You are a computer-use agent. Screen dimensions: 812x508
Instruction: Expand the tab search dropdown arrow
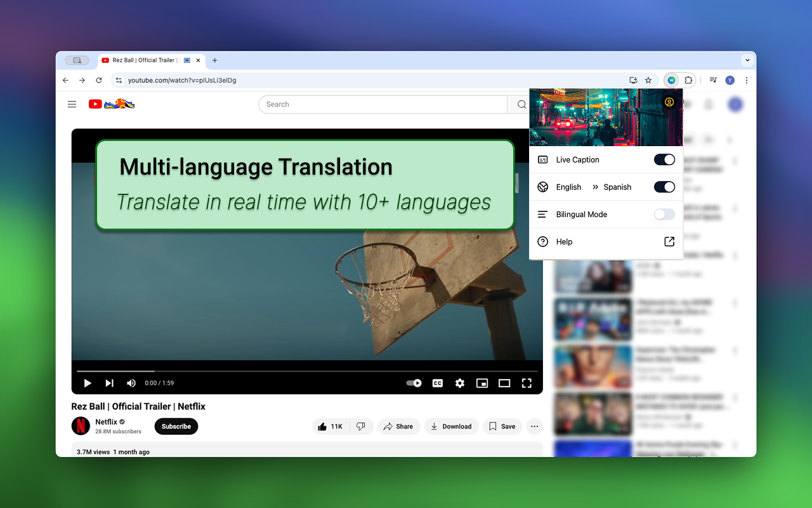point(747,60)
